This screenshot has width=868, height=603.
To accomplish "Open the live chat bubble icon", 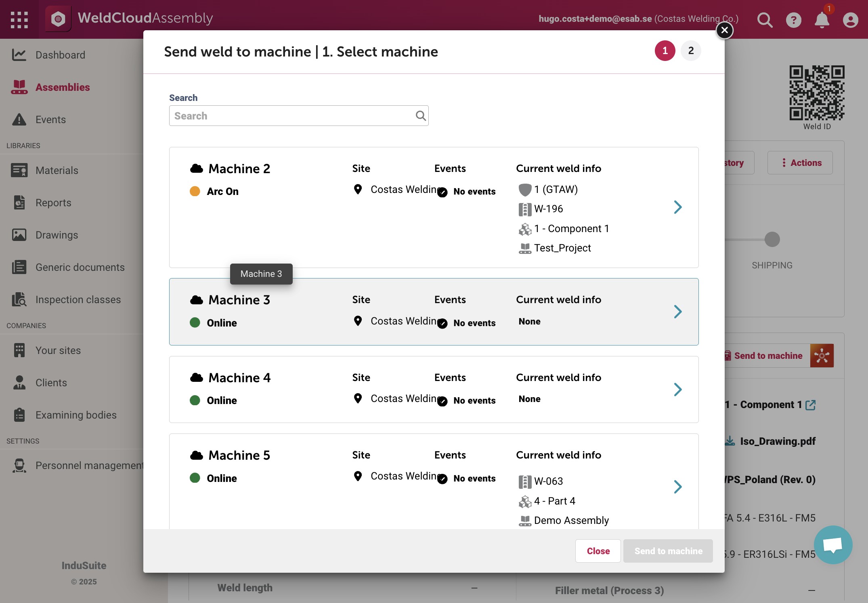I will [833, 545].
